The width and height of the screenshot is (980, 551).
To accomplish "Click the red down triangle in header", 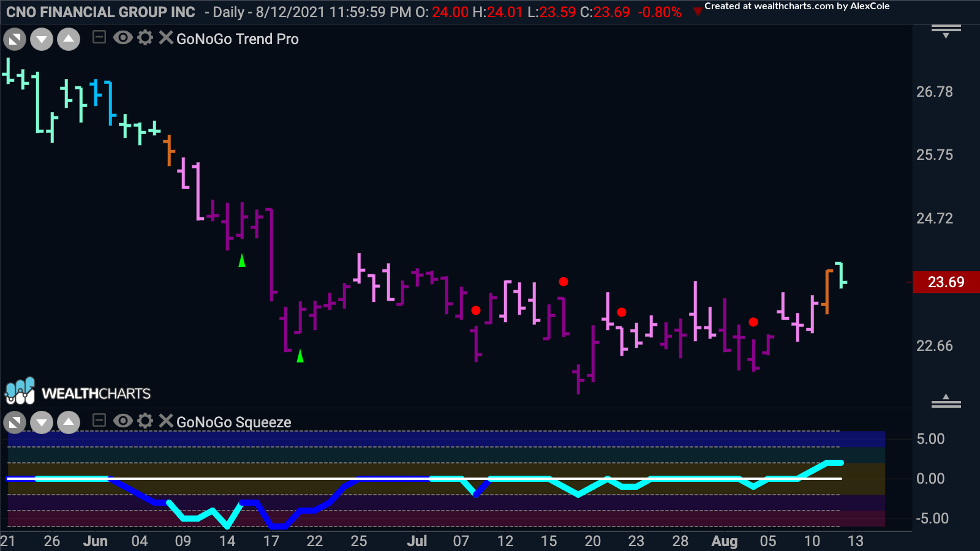I will tap(697, 11).
